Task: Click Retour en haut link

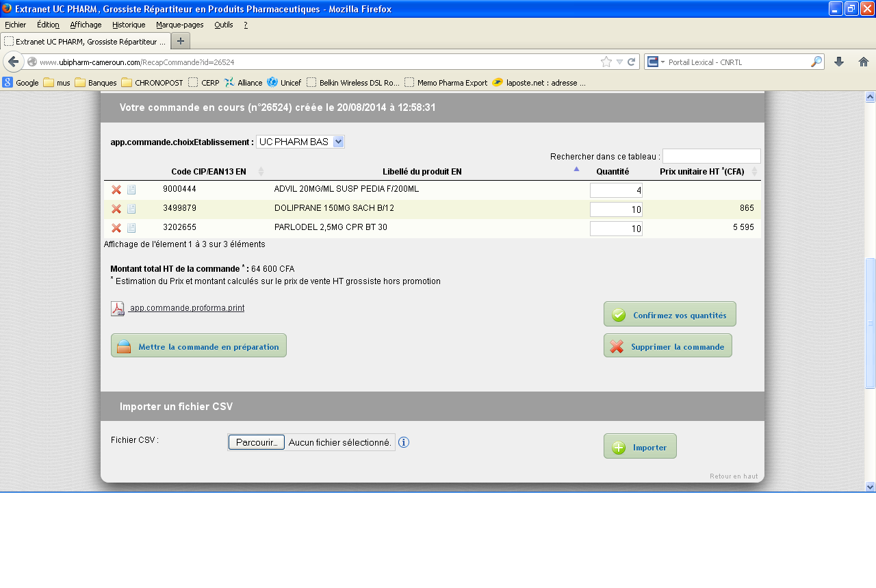Action: click(x=734, y=476)
